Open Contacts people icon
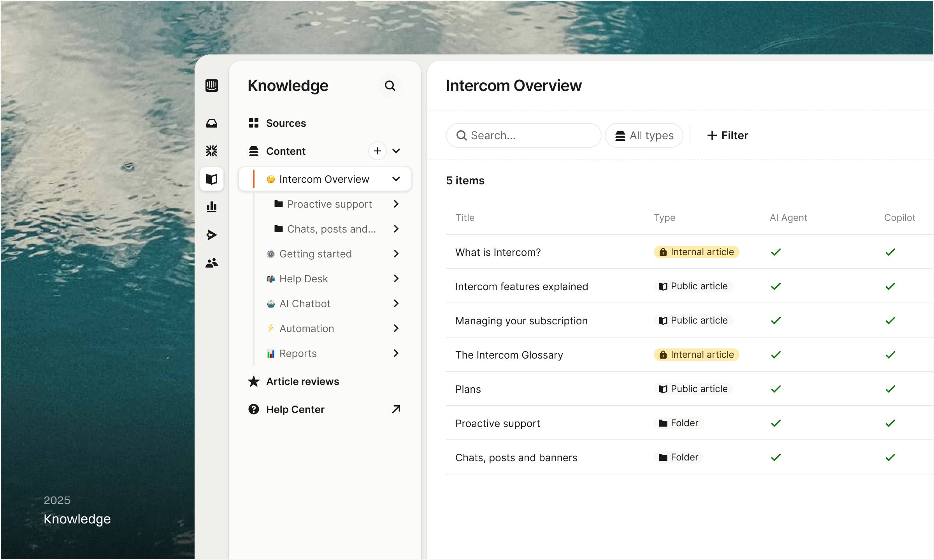The height and width of the screenshot is (560, 934). pos(211,263)
